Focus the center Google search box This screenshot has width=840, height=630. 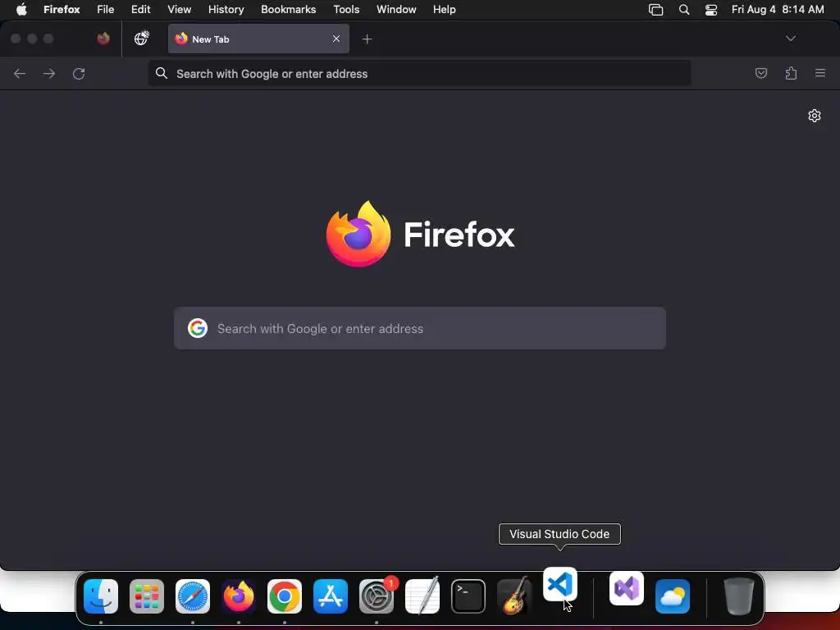tap(420, 328)
